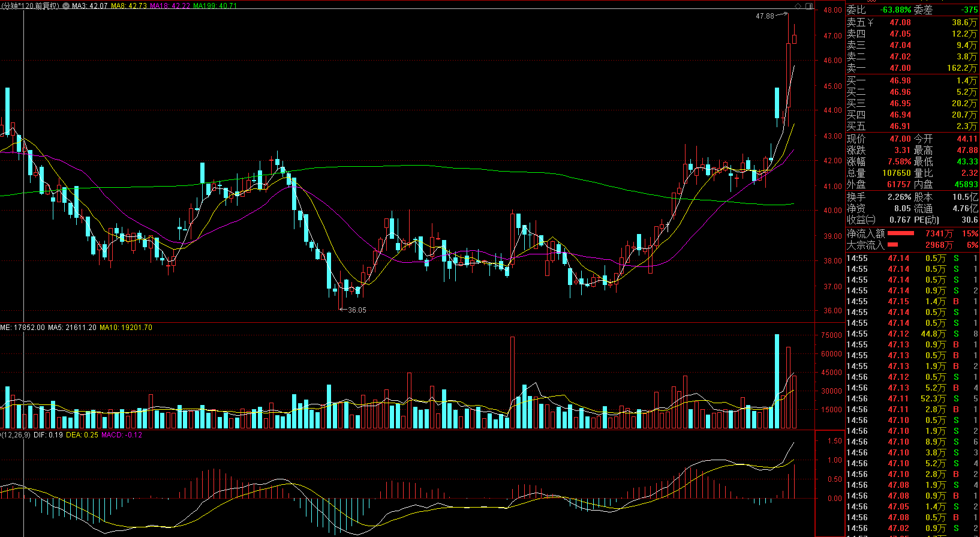This screenshot has height=537, width=980.
Task: Select the MA3: 42.07 indicator label
Action: coord(90,6)
